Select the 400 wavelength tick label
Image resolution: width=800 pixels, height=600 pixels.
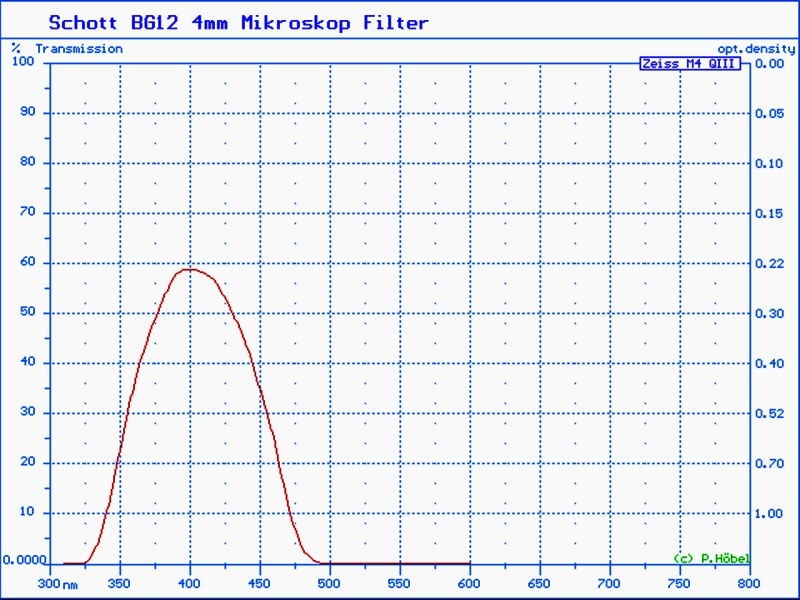pyautogui.click(x=190, y=582)
